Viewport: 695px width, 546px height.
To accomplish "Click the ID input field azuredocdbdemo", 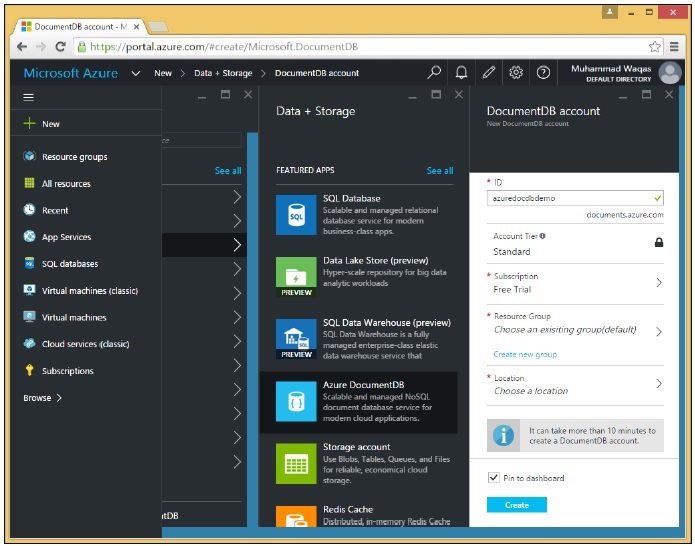I will 575,198.
